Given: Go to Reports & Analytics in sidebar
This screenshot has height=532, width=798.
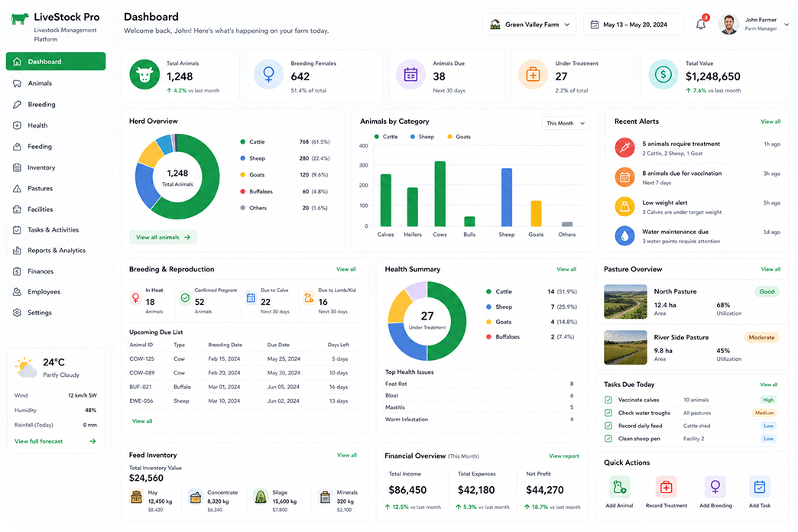Looking at the screenshot, I should point(56,251).
